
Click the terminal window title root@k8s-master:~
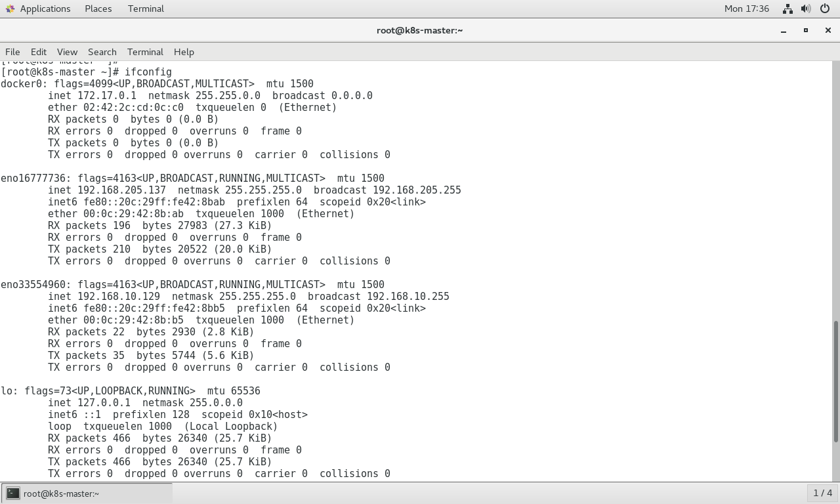point(420,30)
